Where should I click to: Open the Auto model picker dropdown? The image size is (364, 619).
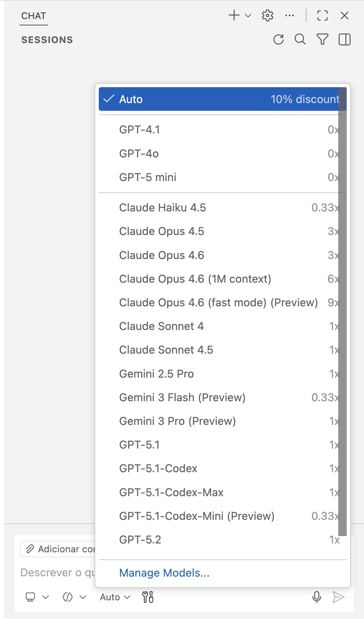115,597
